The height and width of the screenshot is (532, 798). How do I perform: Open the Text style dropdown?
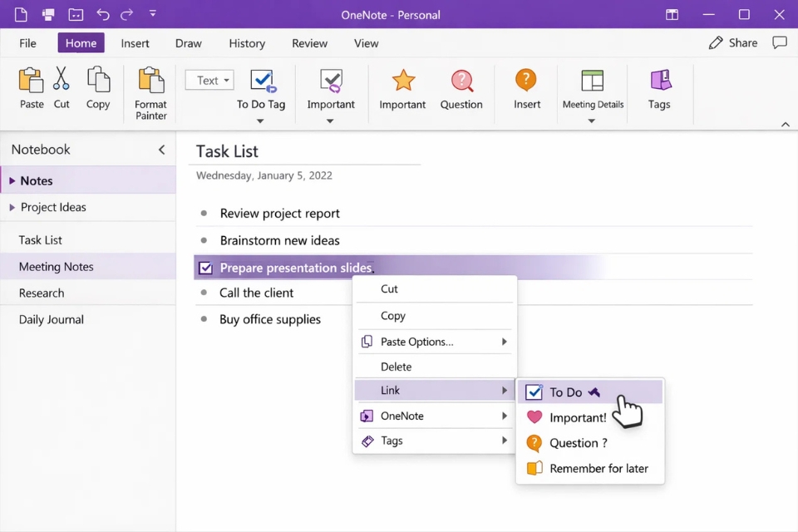(209, 80)
